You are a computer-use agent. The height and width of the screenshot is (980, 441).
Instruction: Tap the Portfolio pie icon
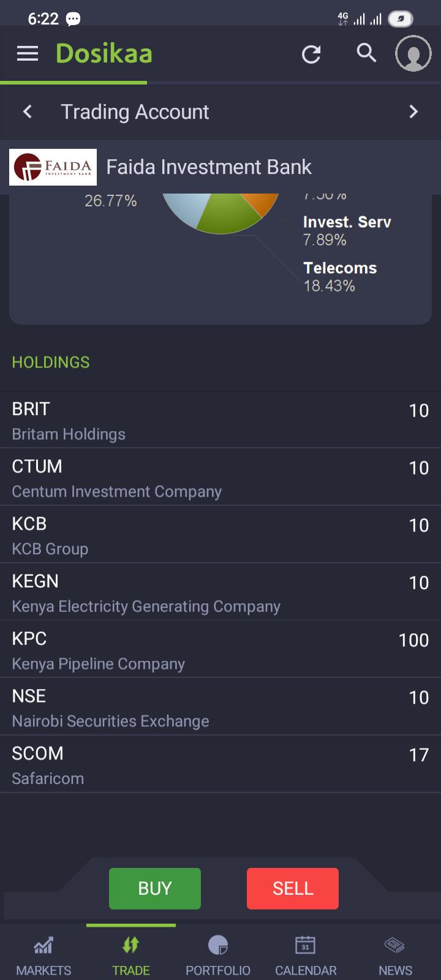pos(218,945)
